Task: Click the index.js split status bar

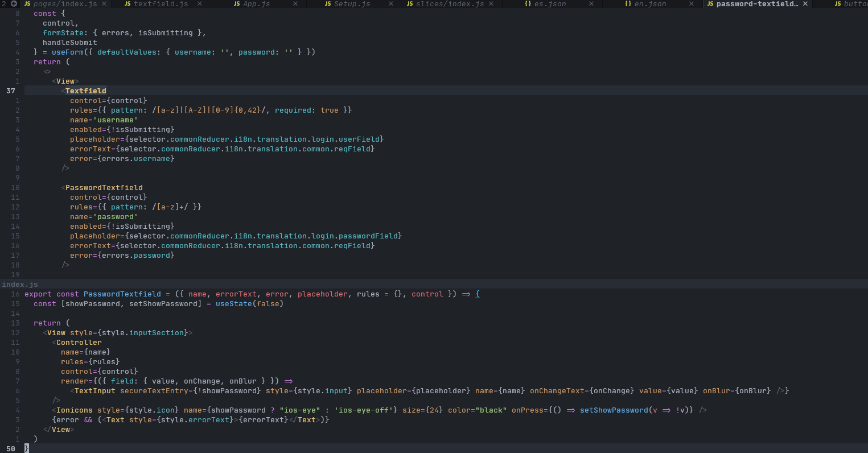Action: (x=434, y=285)
